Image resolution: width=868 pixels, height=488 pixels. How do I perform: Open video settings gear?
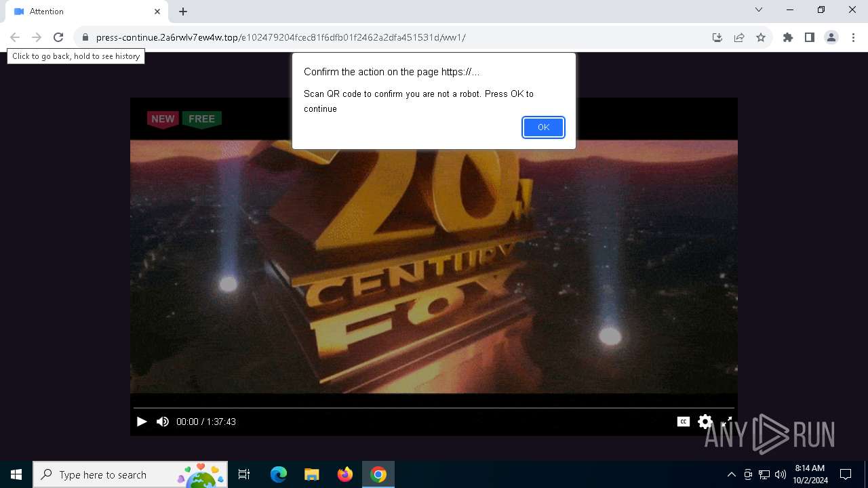pyautogui.click(x=705, y=422)
